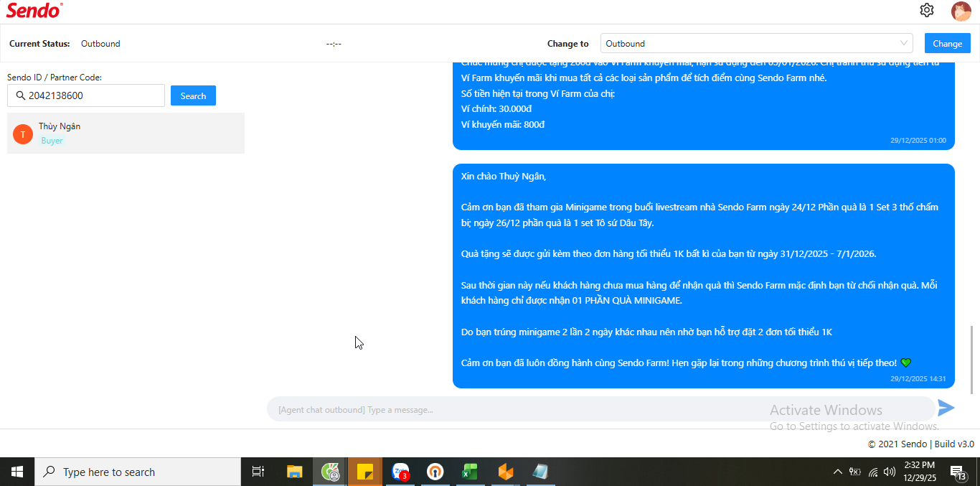Open the network Wi-Fi tray icon
The height and width of the screenshot is (486, 980).
[873, 472]
